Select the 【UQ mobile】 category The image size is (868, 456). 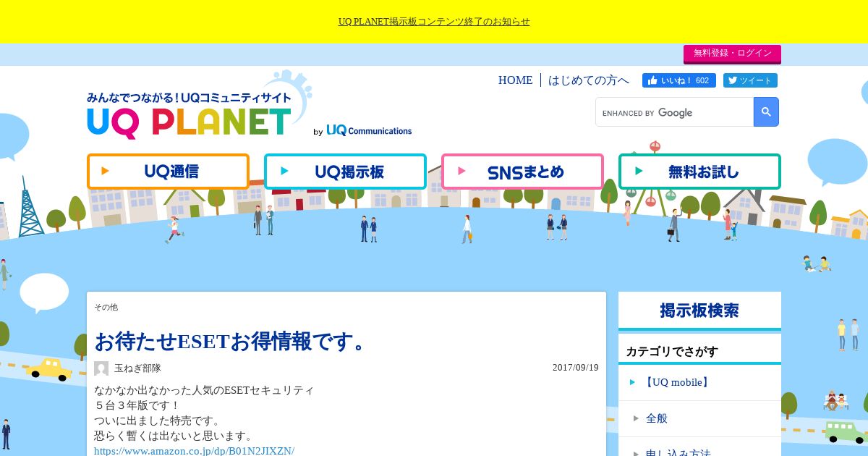[x=678, y=382]
